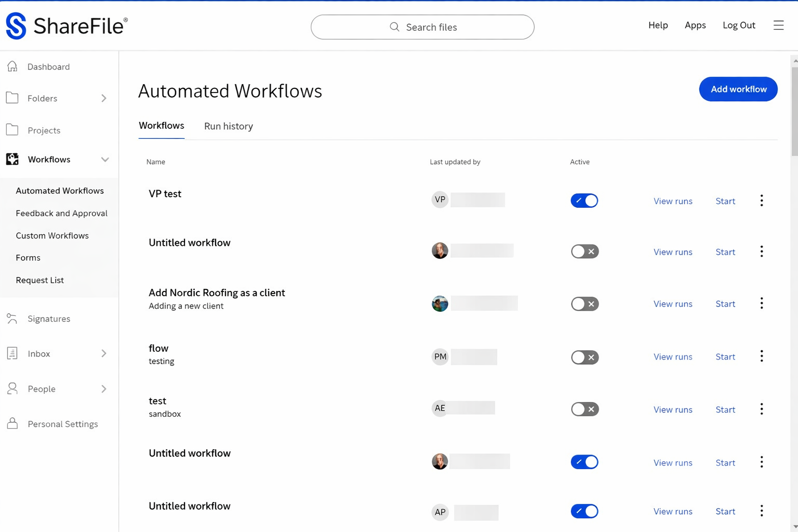Click the Dashboard home icon
This screenshot has width=798, height=532.
point(12,66)
